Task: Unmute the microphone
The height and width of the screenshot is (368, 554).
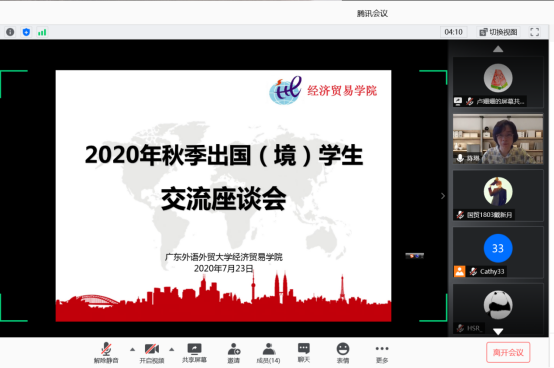Action: [106, 352]
